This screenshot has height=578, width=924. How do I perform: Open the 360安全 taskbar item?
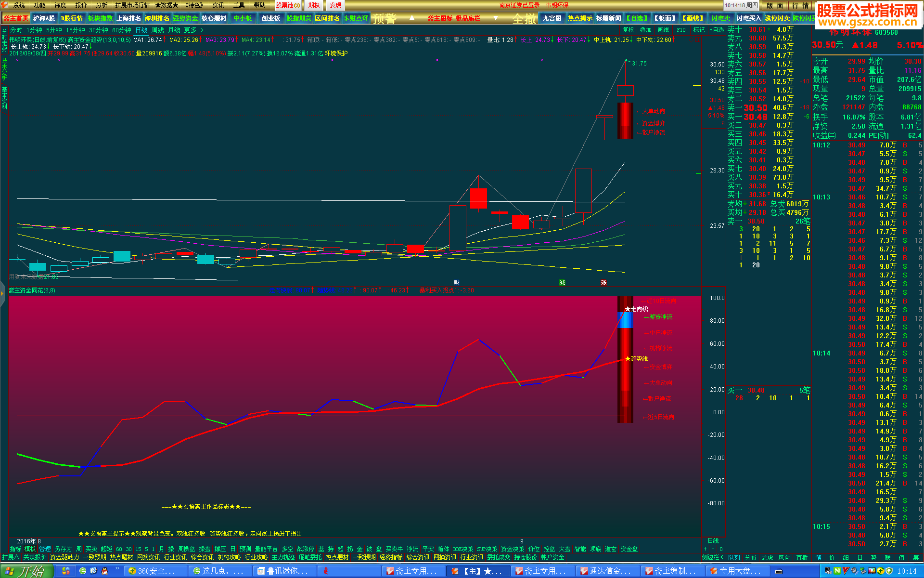[156, 571]
